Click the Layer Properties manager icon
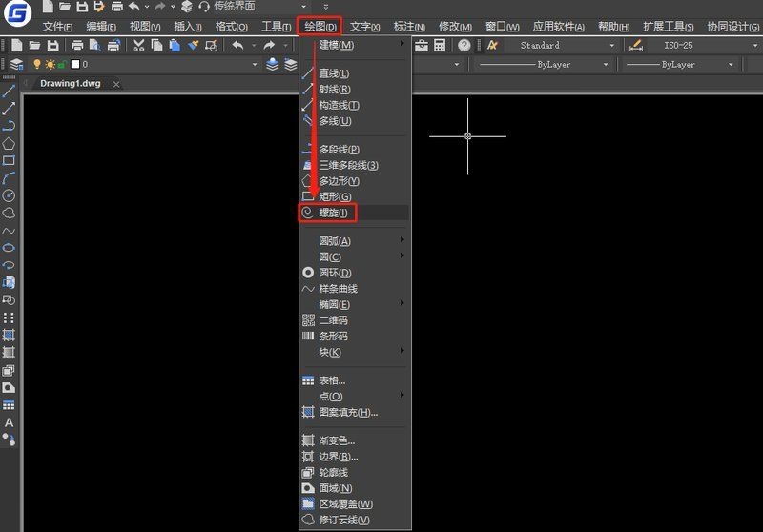This screenshot has width=763, height=532. tap(16, 64)
